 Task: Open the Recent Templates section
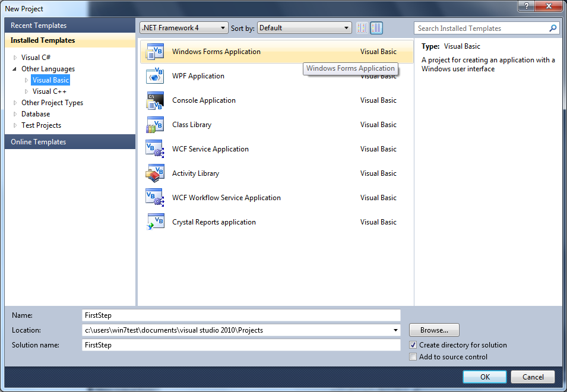point(70,26)
